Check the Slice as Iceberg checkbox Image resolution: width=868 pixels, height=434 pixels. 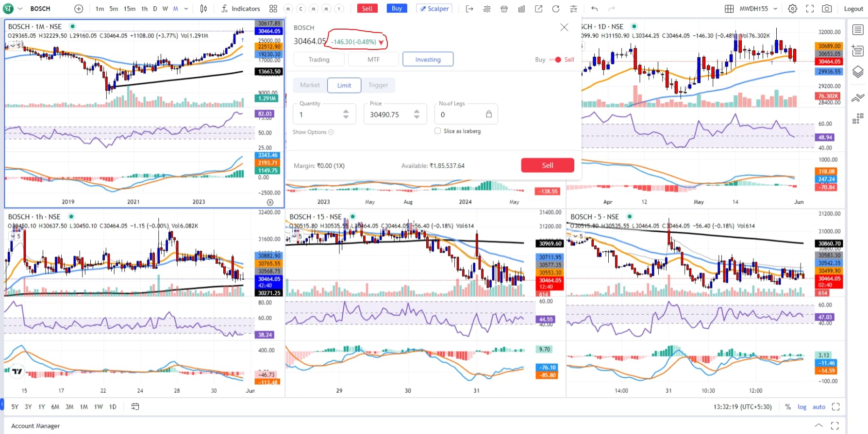[x=438, y=131]
